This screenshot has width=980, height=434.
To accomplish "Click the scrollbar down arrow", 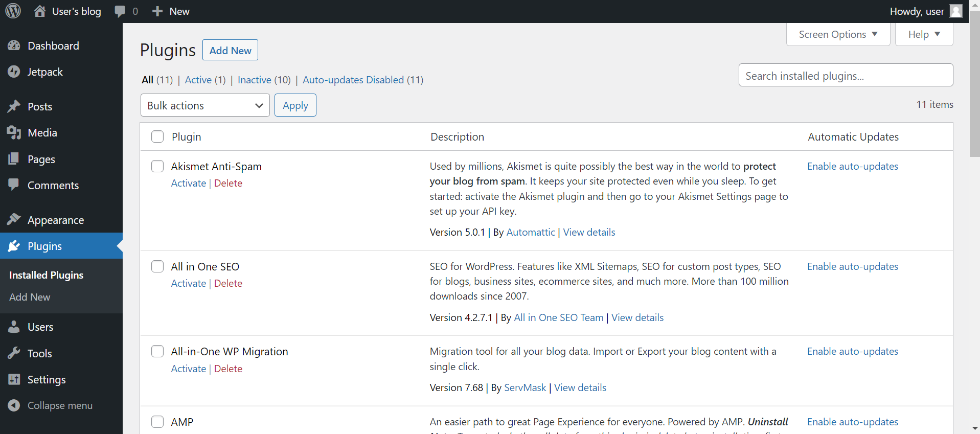I will point(974,428).
